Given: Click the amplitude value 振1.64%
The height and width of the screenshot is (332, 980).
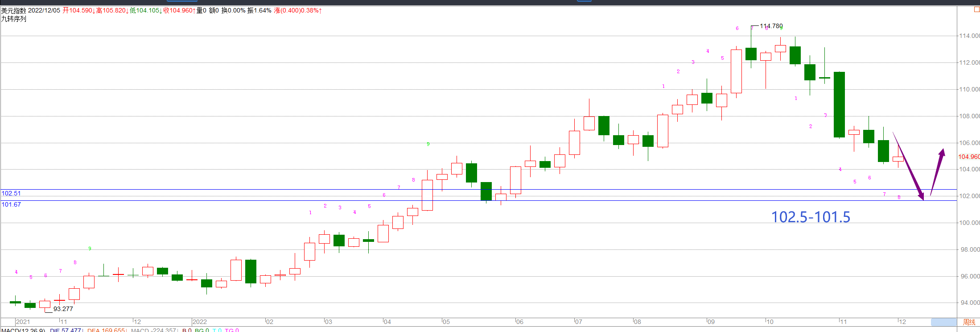Looking at the screenshot, I should [x=259, y=10].
